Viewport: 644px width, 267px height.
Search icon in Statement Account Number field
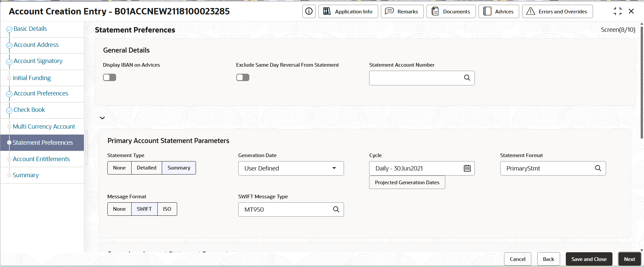467,78
